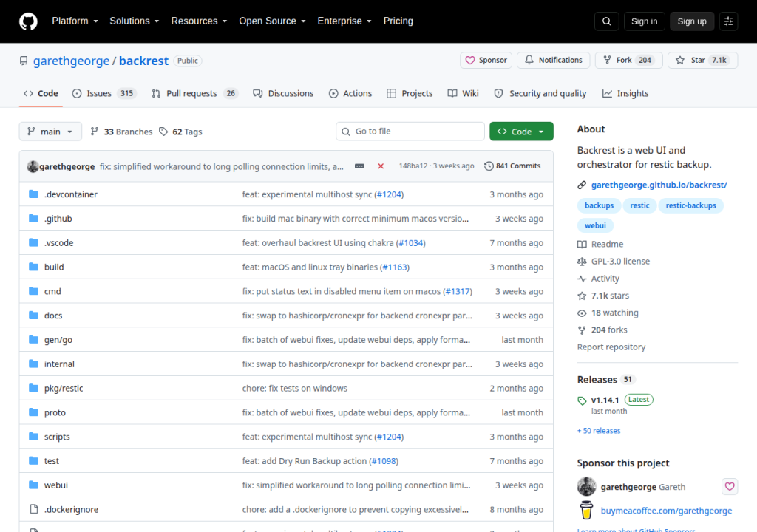Open repository Activity link
The image size is (757, 532).
(599, 279)
